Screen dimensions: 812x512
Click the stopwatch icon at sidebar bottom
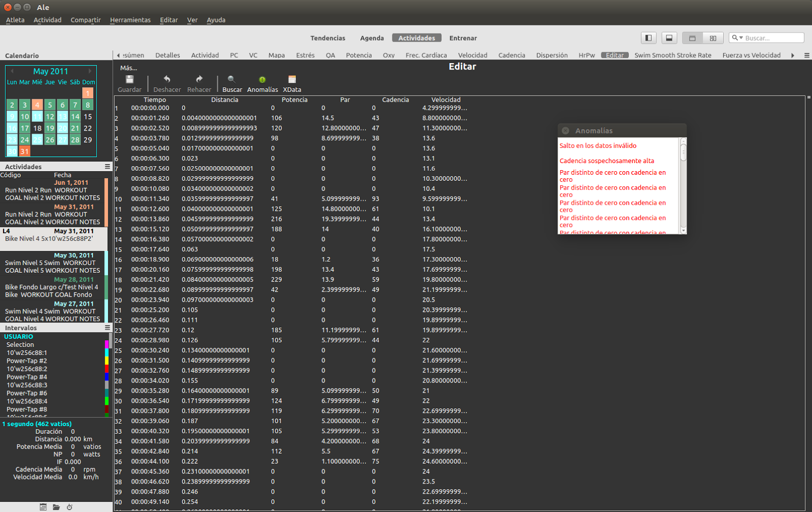coord(70,507)
